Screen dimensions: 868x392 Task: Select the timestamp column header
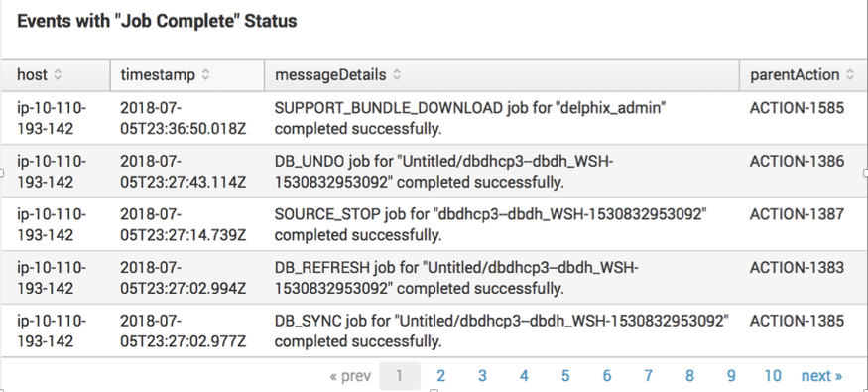click(187, 74)
